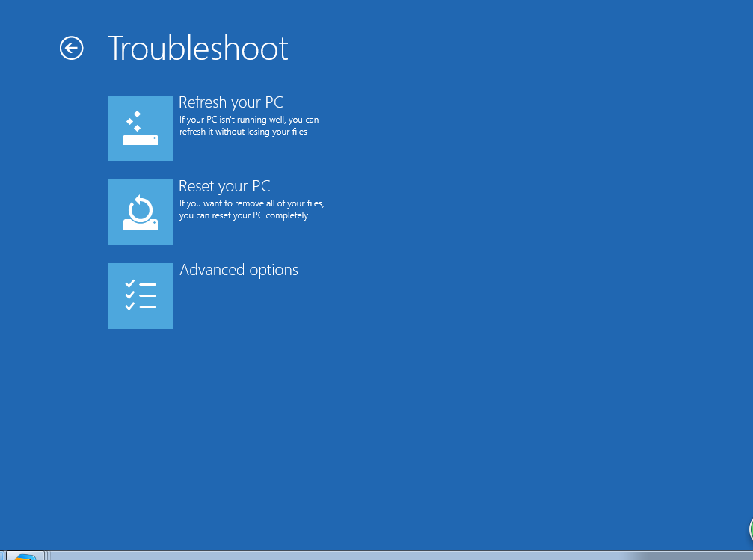Click the "Advanced options" title text

(x=239, y=270)
